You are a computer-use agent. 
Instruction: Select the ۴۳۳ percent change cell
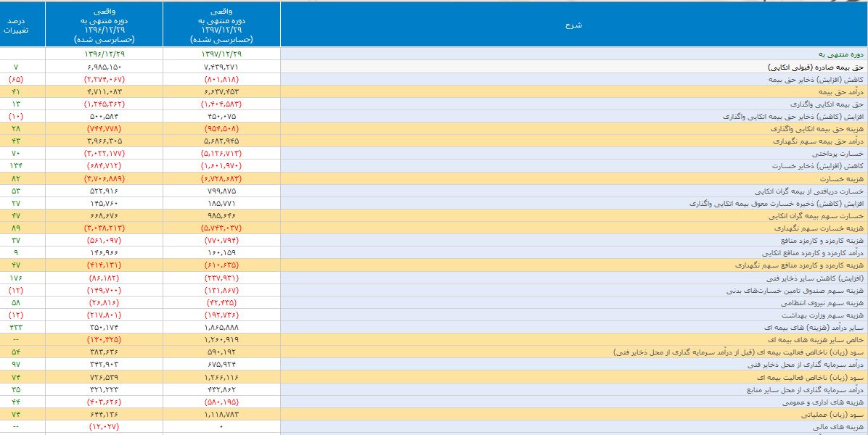point(16,327)
